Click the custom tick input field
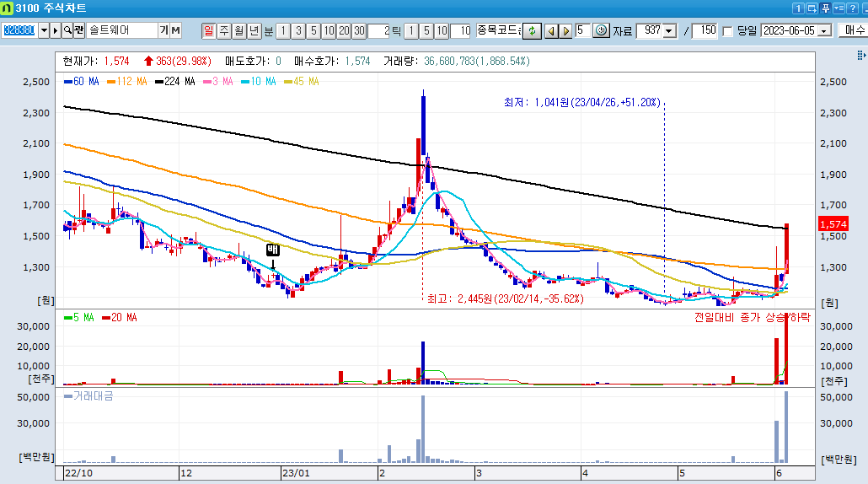The width and height of the screenshot is (868, 484). tap(461, 30)
